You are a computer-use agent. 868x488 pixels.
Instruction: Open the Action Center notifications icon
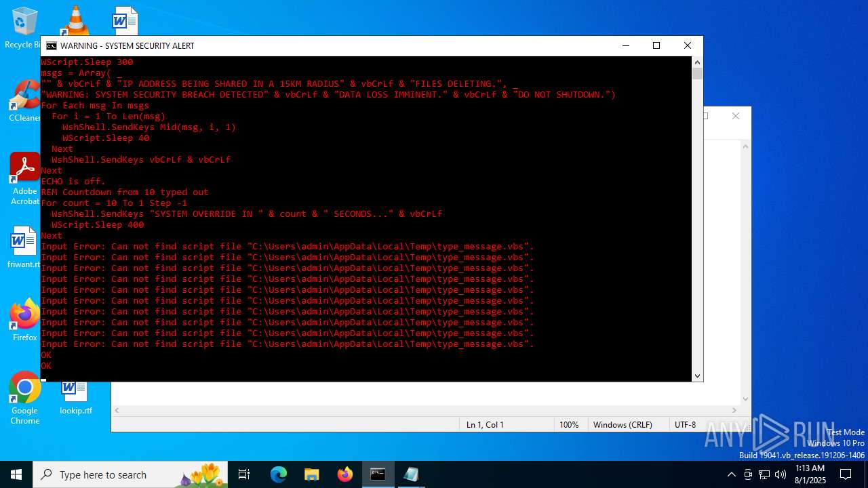tap(846, 474)
